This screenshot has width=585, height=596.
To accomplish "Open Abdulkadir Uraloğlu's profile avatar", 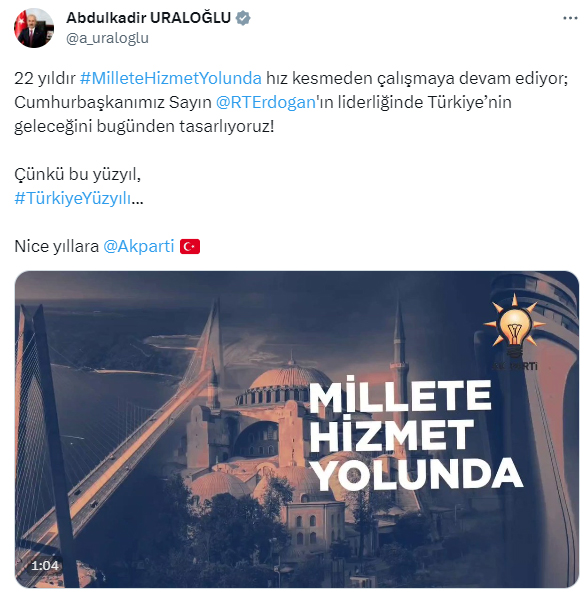I will 34,28.
